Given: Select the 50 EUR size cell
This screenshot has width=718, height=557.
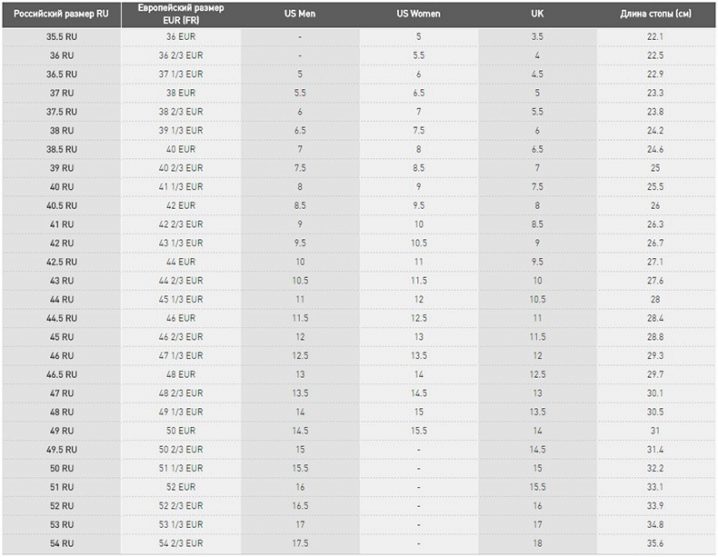Looking at the screenshot, I should point(180,430).
